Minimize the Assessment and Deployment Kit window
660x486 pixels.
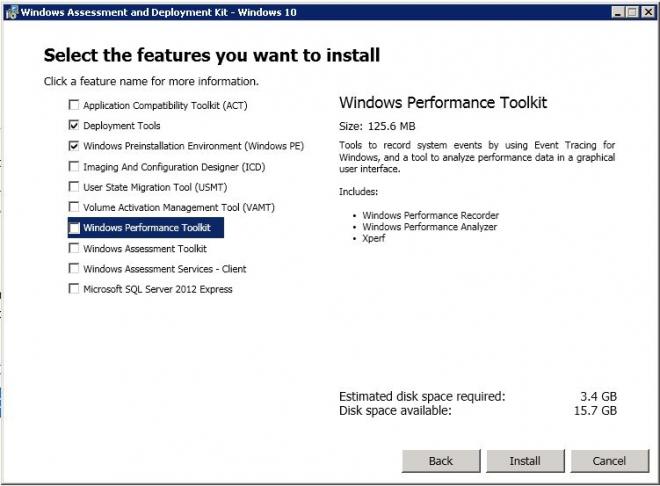[x=617, y=12]
